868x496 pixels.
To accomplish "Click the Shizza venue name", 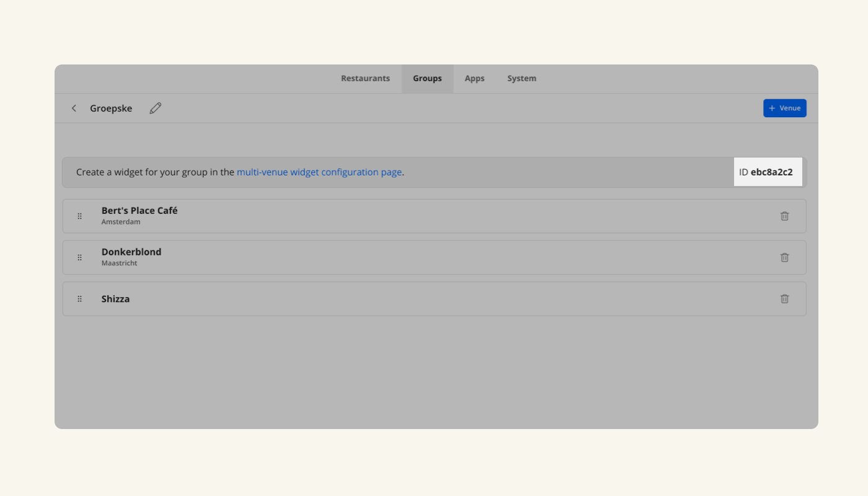I will 115,299.
